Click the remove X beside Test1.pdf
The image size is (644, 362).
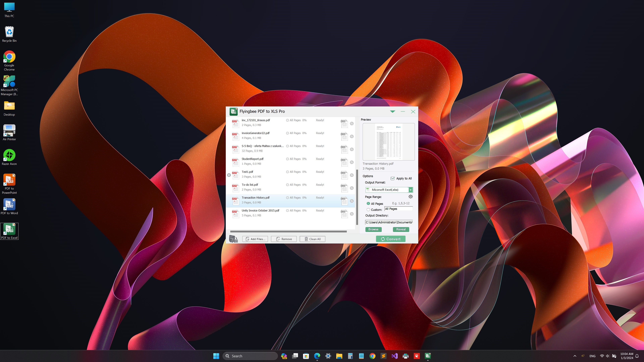click(x=229, y=175)
